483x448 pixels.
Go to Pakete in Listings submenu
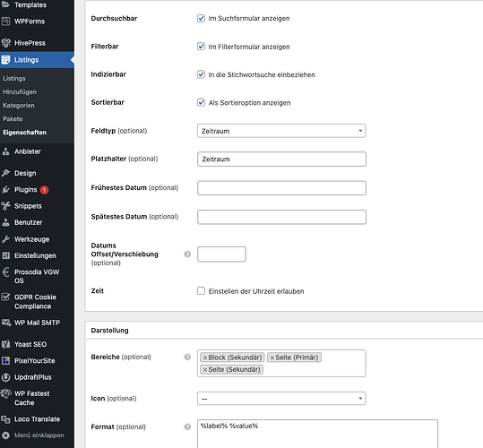pos(13,119)
